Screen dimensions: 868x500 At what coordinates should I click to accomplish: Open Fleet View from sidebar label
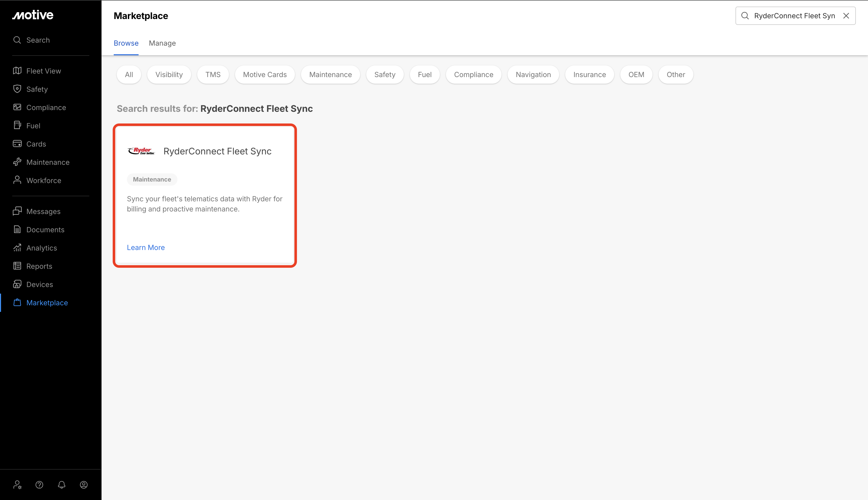pos(44,71)
